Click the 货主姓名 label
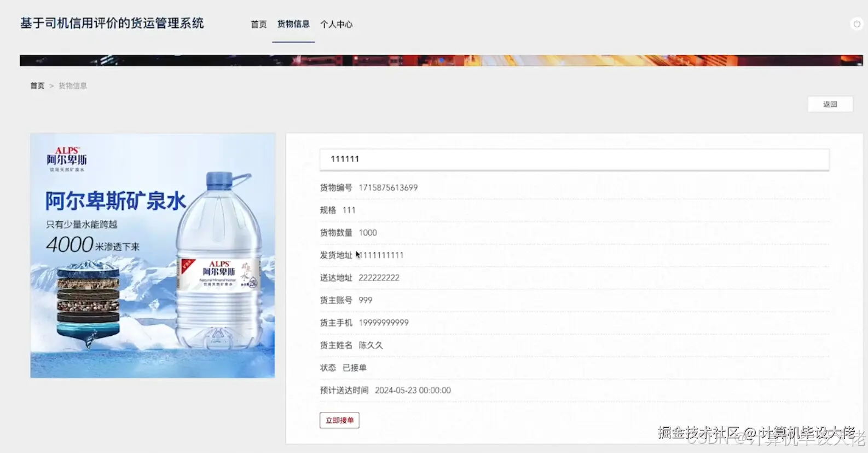The height and width of the screenshot is (453, 868). point(336,345)
